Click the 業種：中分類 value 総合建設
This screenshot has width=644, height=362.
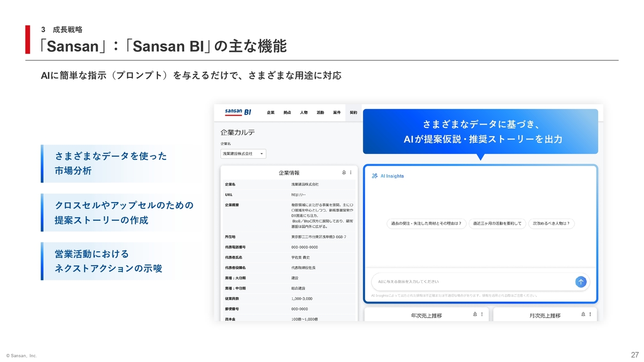pos(298,289)
